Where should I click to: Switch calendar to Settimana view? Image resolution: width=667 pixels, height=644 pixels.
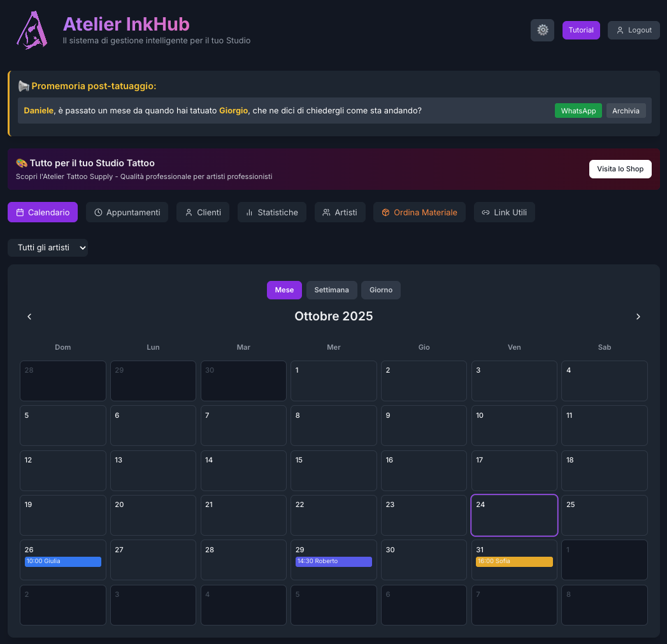pyautogui.click(x=331, y=290)
